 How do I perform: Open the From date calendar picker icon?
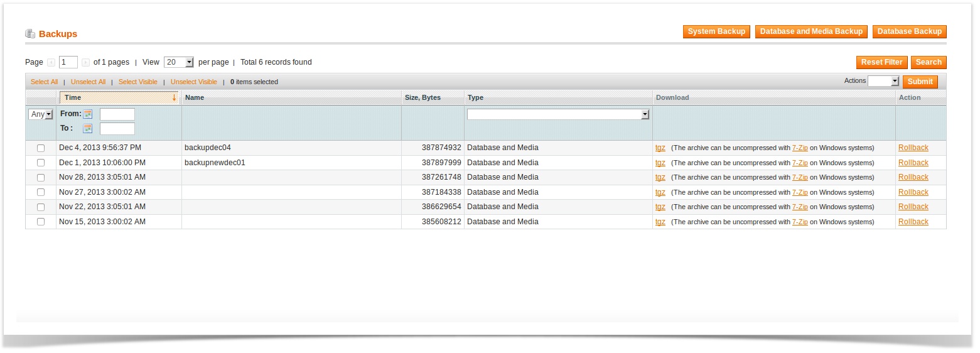[88, 114]
